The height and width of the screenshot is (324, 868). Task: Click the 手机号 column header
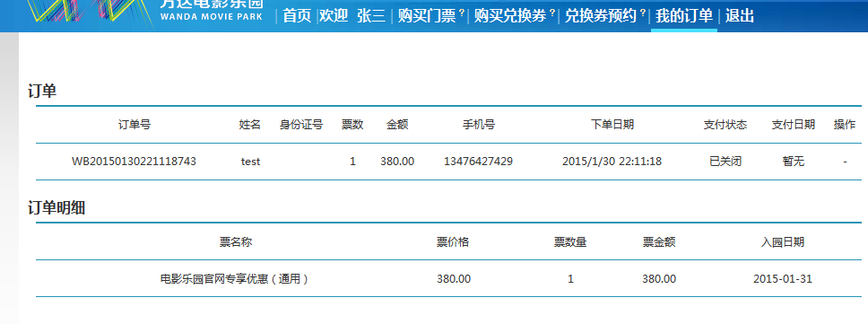click(x=478, y=125)
